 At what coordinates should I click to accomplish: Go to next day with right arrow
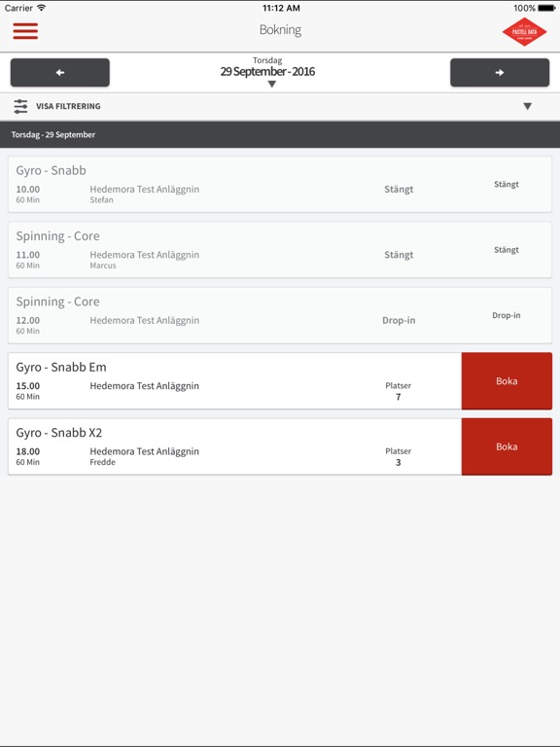(x=500, y=72)
